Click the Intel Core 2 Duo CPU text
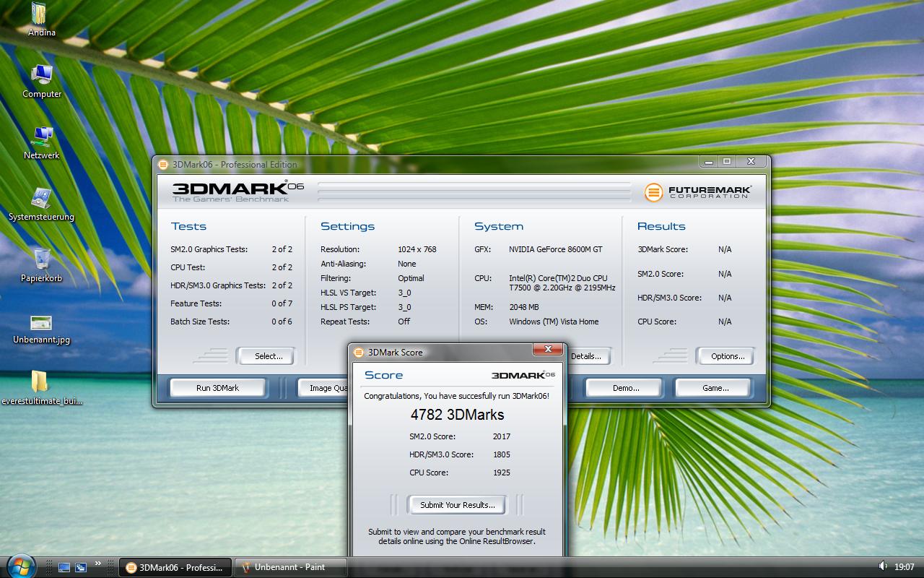The height and width of the screenshot is (578, 924). [x=562, y=282]
